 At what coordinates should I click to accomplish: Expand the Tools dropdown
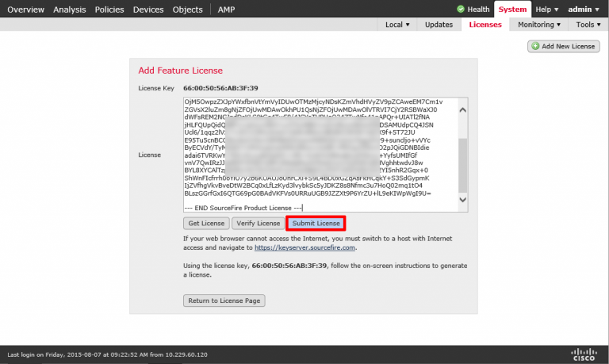588,25
